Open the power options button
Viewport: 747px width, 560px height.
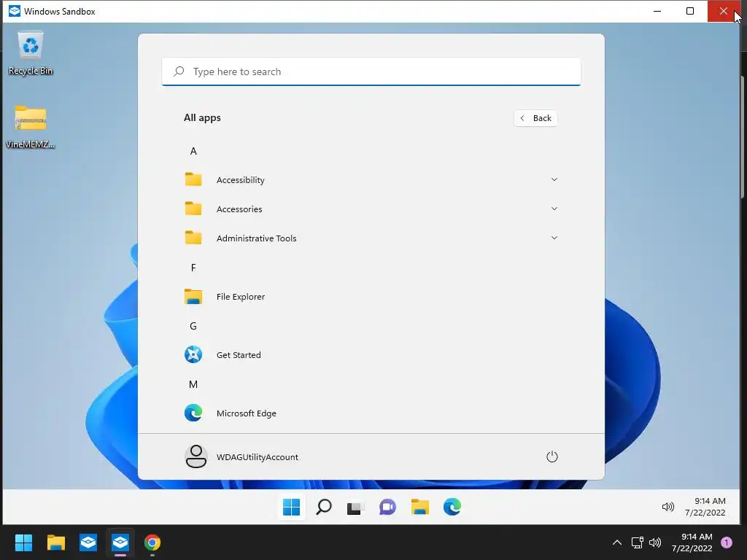coord(551,456)
